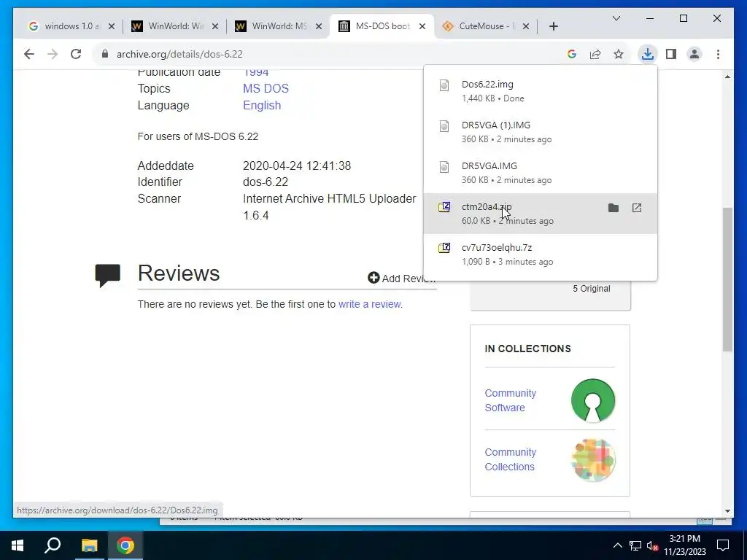The width and height of the screenshot is (747, 560).
Task: Open the Community Software collection link
Action: (x=510, y=400)
